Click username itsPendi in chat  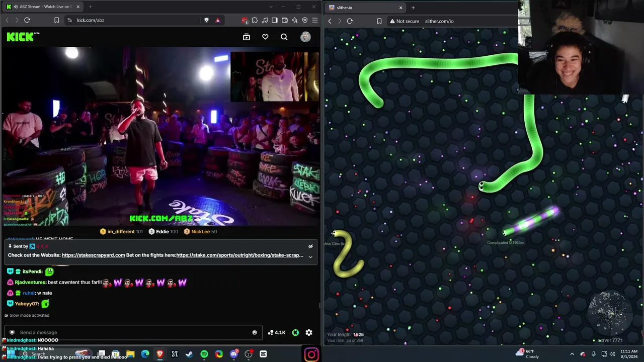(32, 271)
